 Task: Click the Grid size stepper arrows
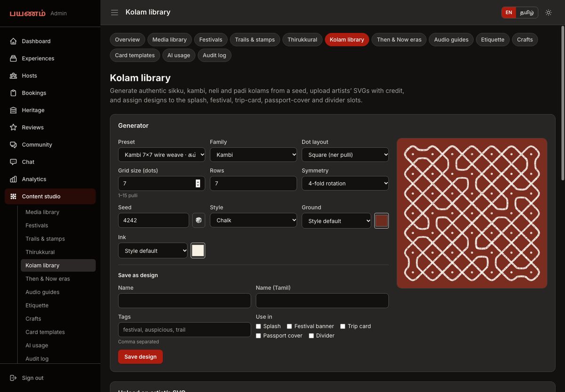tap(198, 184)
